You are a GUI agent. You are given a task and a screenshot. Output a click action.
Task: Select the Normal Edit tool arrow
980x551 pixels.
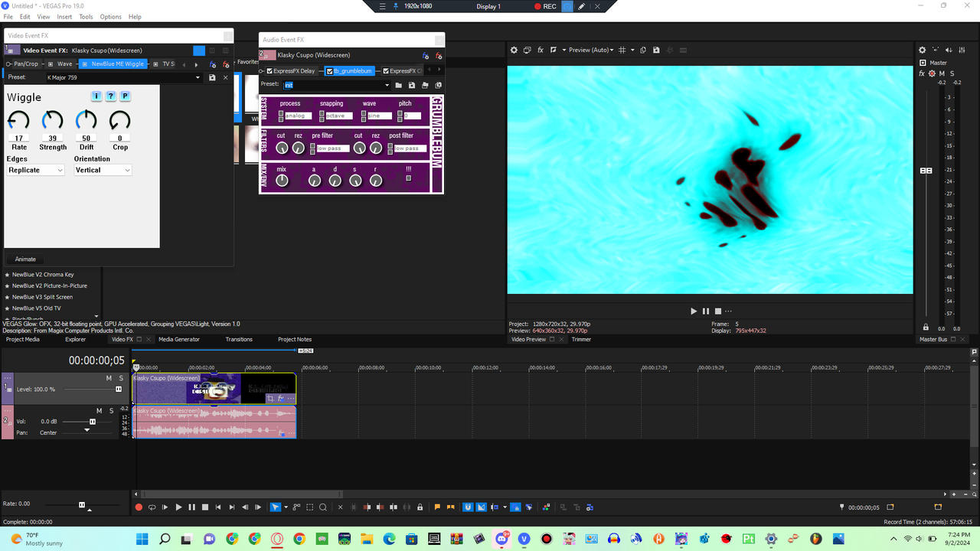coord(275,507)
